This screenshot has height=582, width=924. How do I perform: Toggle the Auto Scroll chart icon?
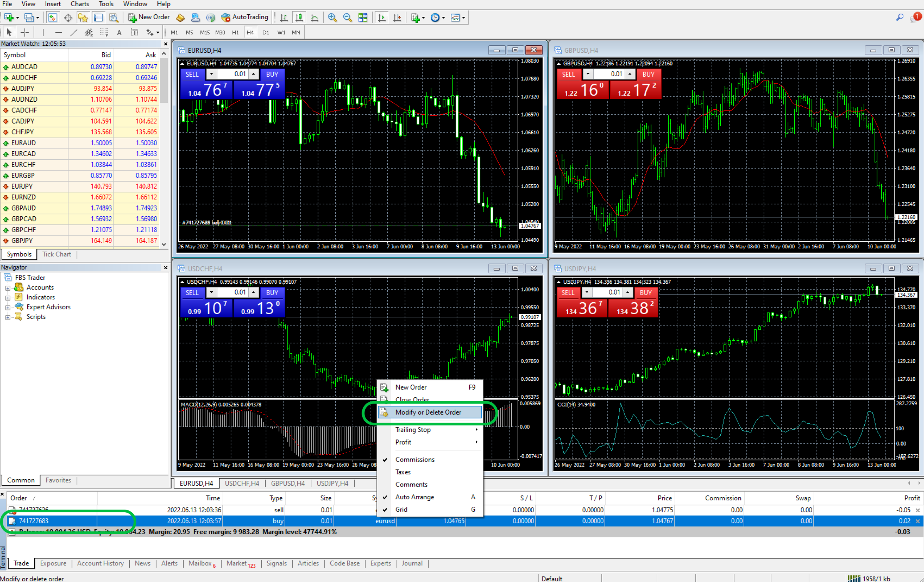coord(382,17)
